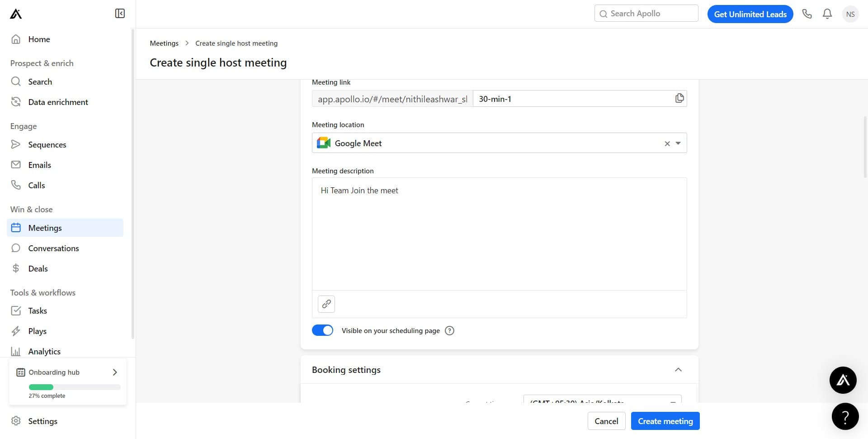868x439 pixels.
Task: Open Conversations from the sidebar
Action: (x=53, y=248)
